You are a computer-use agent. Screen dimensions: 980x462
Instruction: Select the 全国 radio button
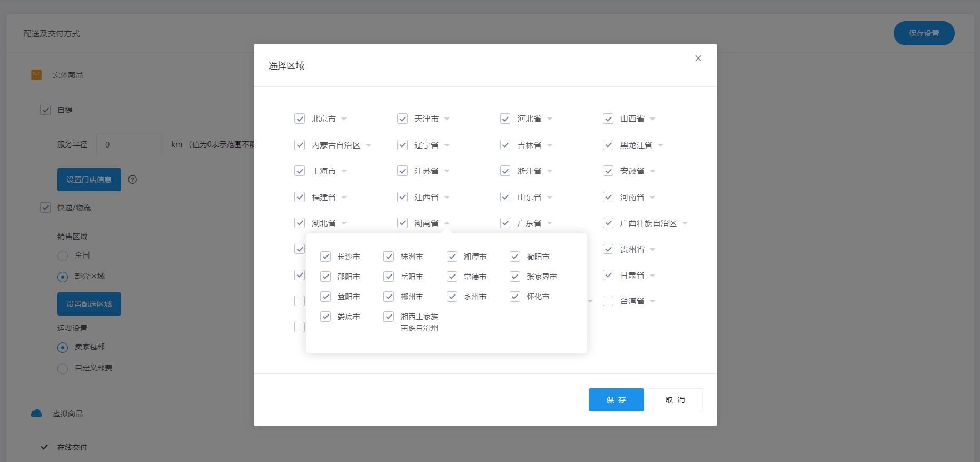click(63, 256)
